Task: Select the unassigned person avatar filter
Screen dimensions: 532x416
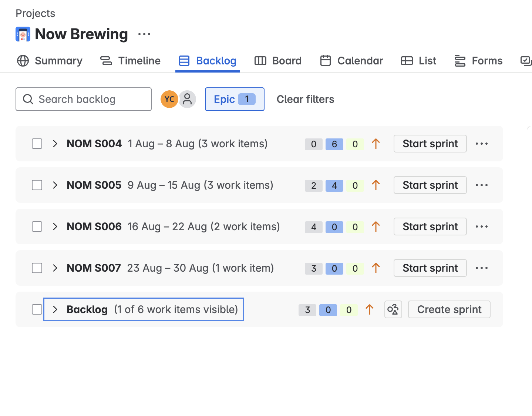Action: click(x=187, y=99)
